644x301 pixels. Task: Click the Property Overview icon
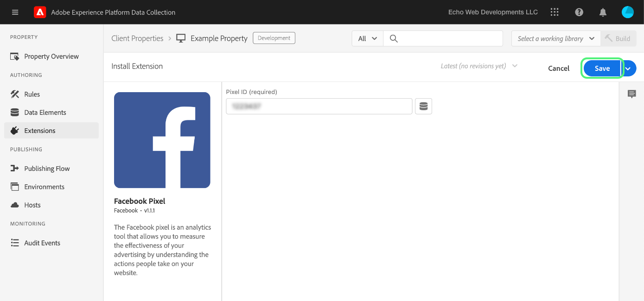point(15,56)
